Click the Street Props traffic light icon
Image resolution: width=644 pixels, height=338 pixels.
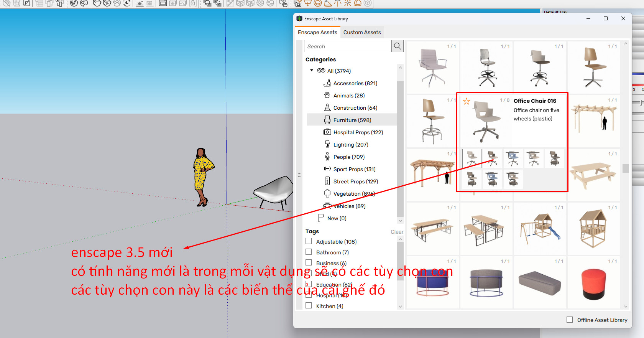pyautogui.click(x=327, y=181)
